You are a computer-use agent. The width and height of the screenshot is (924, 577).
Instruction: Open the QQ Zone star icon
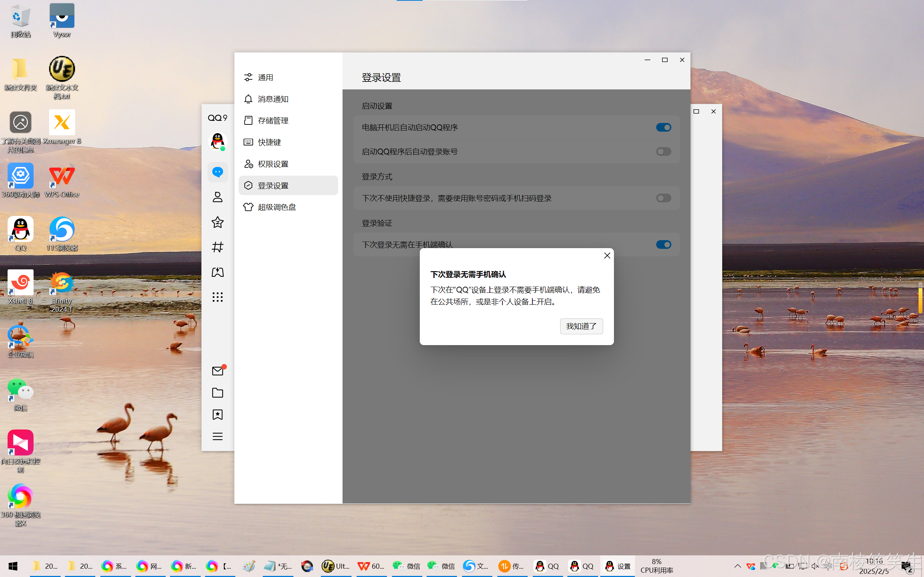[x=217, y=222]
